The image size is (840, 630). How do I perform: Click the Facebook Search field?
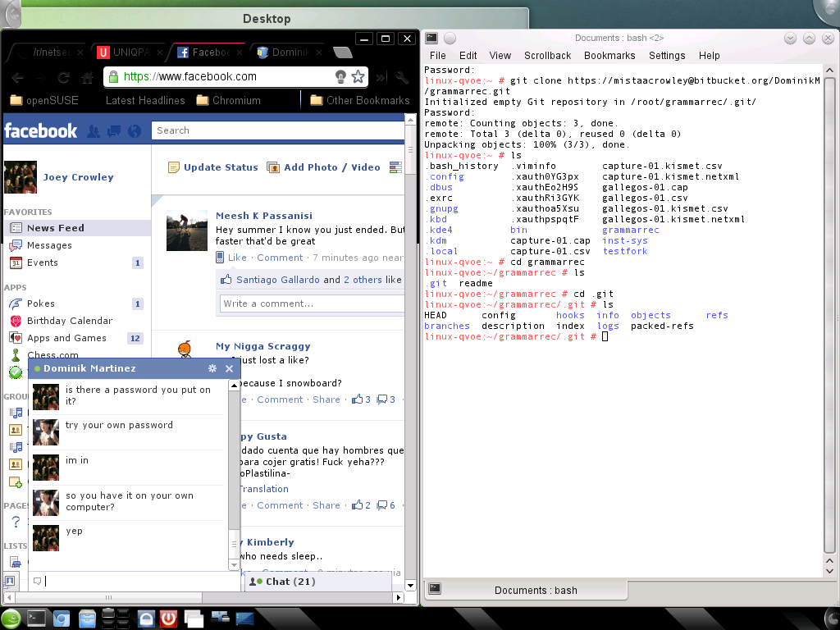click(279, 130)
